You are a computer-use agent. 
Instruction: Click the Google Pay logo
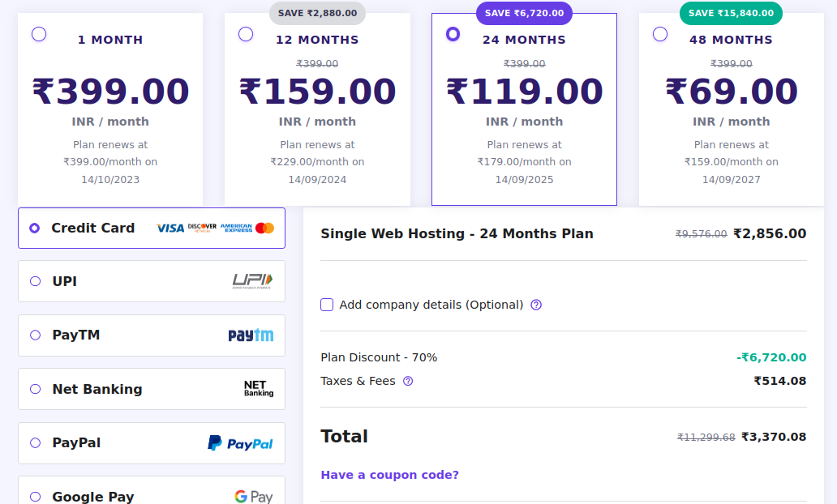coord(253,497)
